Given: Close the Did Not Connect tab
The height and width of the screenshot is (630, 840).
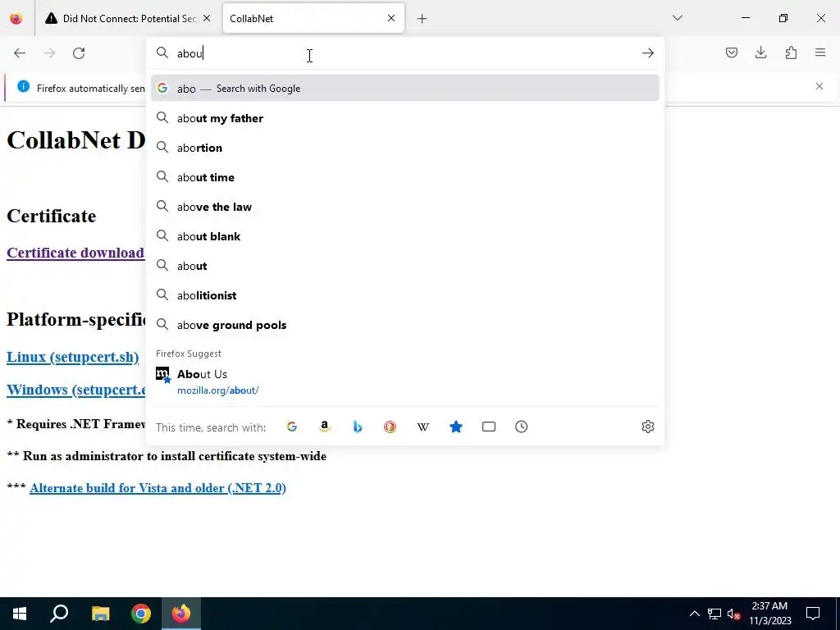Looking at the screenshot, I should (x=207, y=18).
